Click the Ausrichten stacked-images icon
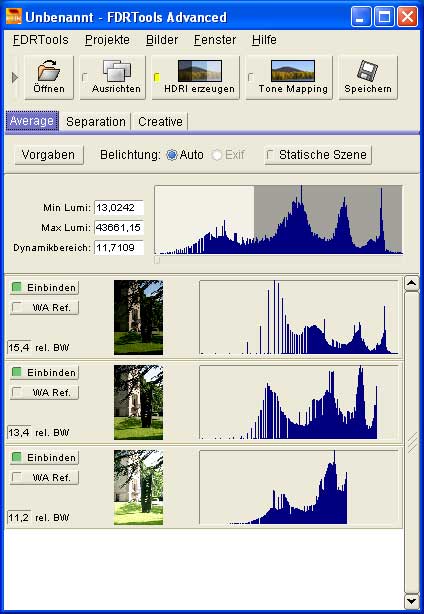Viewport: 424px width, 614px height. point(116,70)
